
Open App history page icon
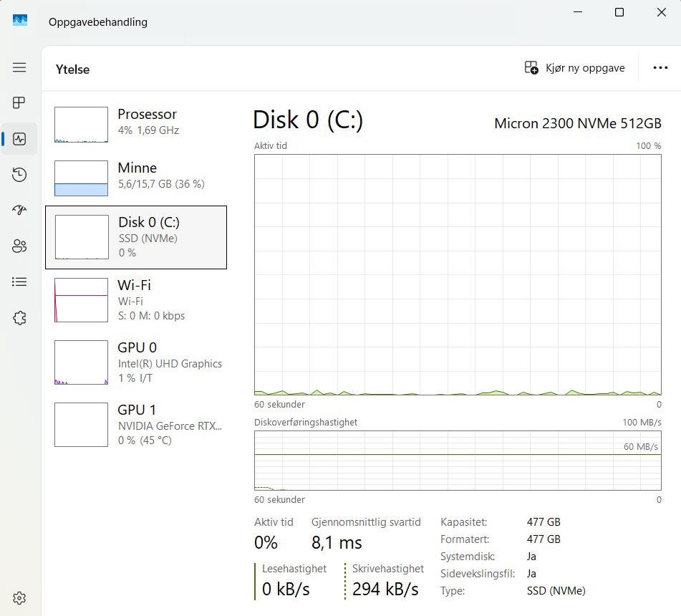[x=19, y=175]
